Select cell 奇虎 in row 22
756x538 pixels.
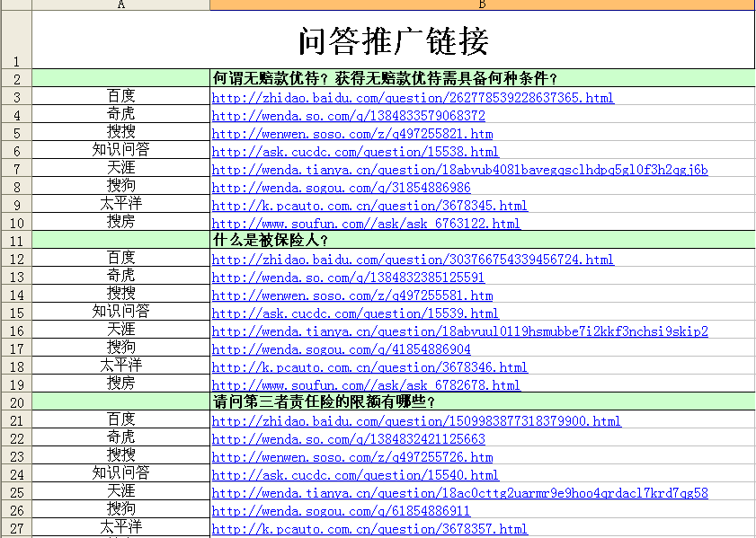121,437
